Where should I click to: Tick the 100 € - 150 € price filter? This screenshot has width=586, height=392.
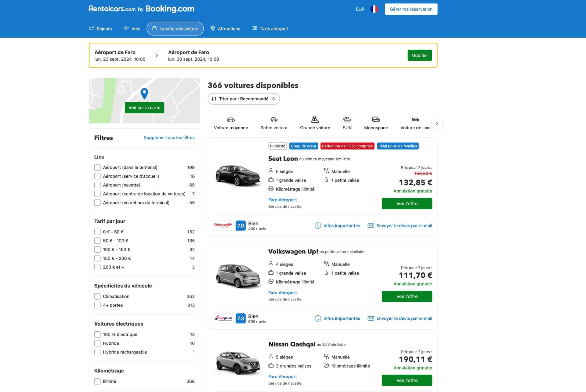coord(97,250)
